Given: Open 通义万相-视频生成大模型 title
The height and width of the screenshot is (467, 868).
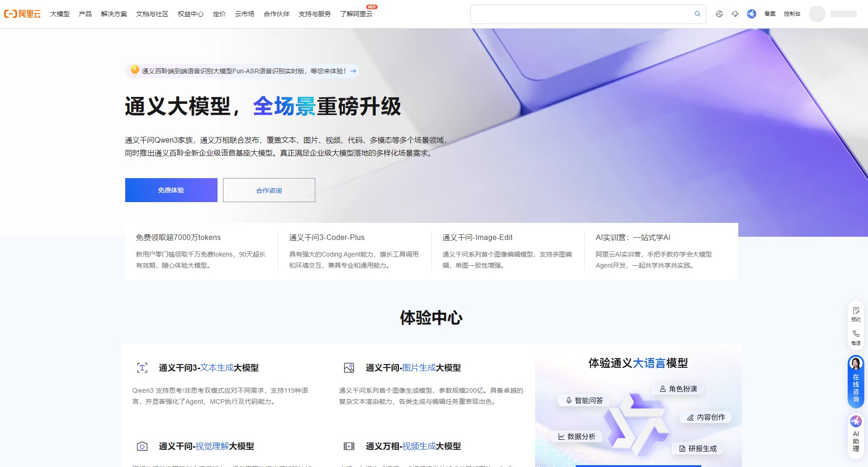Looking at the screenshot, I should [x=413, y=446].
